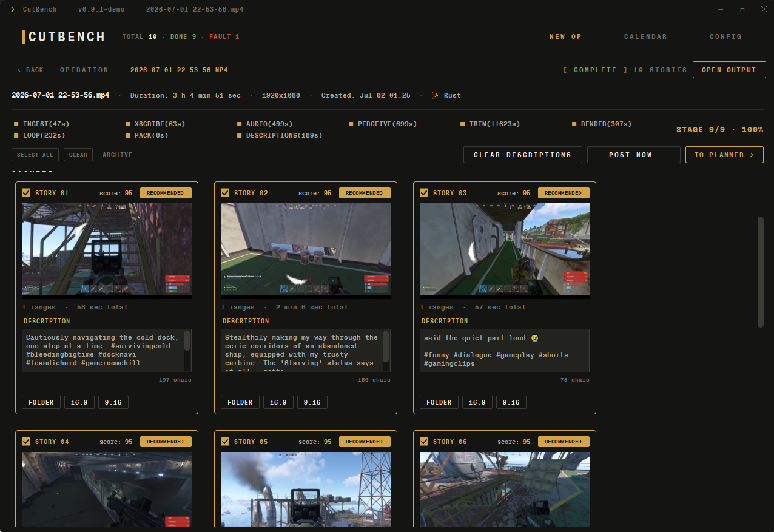Image resolution: width=774 pixels, height=532 pixels.
Task: Click the XSCRIBE(63s) stage entry
Action: [155, 124]
